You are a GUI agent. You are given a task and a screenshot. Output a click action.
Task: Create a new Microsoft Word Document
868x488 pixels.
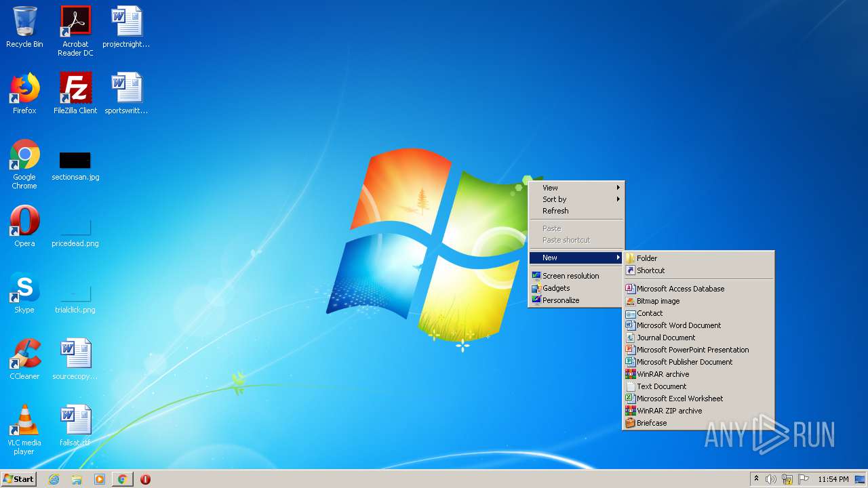698,325
